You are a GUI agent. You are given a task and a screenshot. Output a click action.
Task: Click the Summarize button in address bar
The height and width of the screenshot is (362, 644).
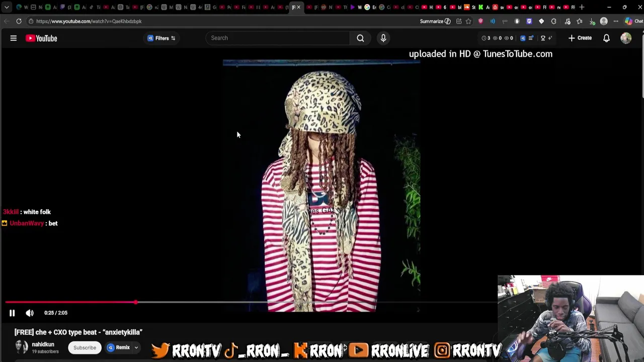click(x=435, y=21)
